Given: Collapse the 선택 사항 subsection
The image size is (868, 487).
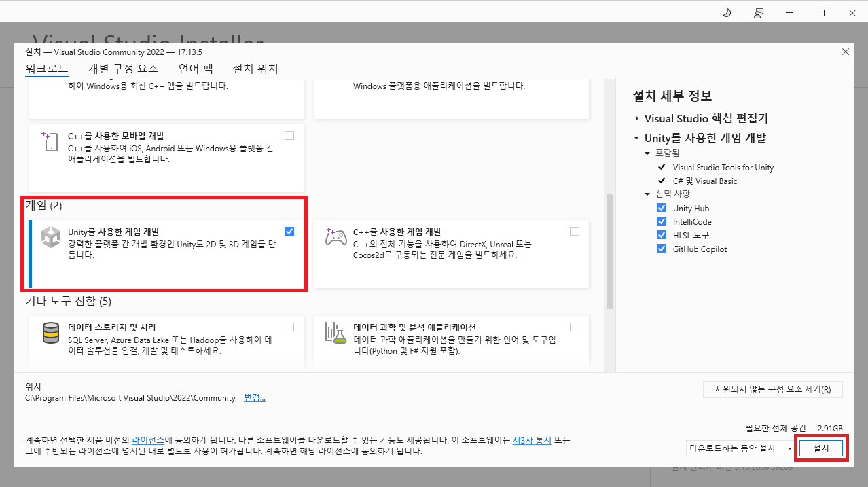Looking at the screenshot, I should pos(648,194).
